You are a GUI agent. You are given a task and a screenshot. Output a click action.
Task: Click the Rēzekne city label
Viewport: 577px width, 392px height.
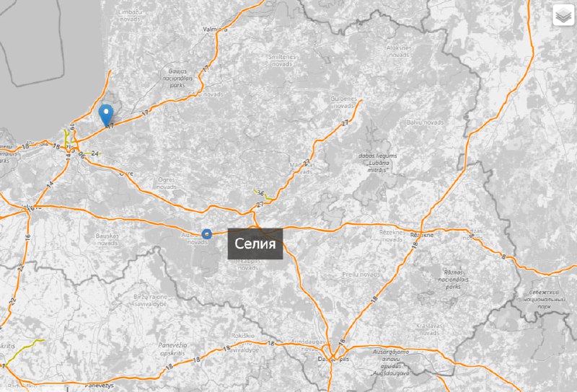[x=422, y=235]
